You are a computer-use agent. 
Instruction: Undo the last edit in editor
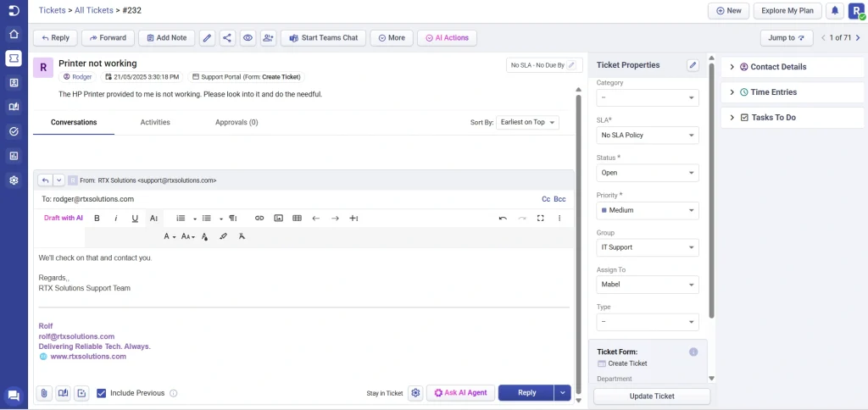click(503, 219)
